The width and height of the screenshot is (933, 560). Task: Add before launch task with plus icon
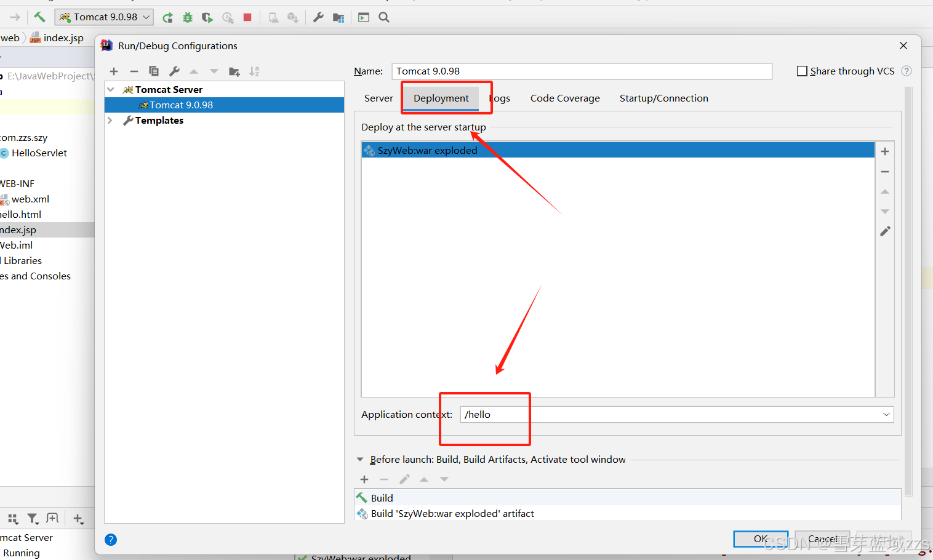(364, 479)
